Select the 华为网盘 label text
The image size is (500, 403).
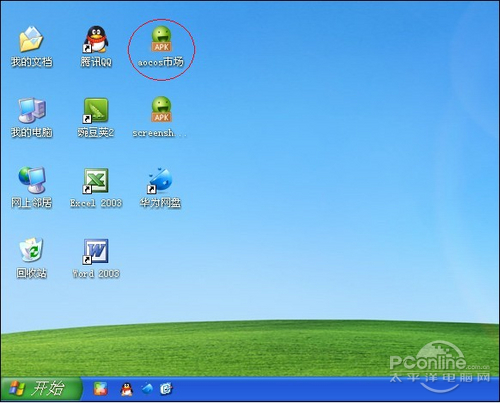coord(160,203)
